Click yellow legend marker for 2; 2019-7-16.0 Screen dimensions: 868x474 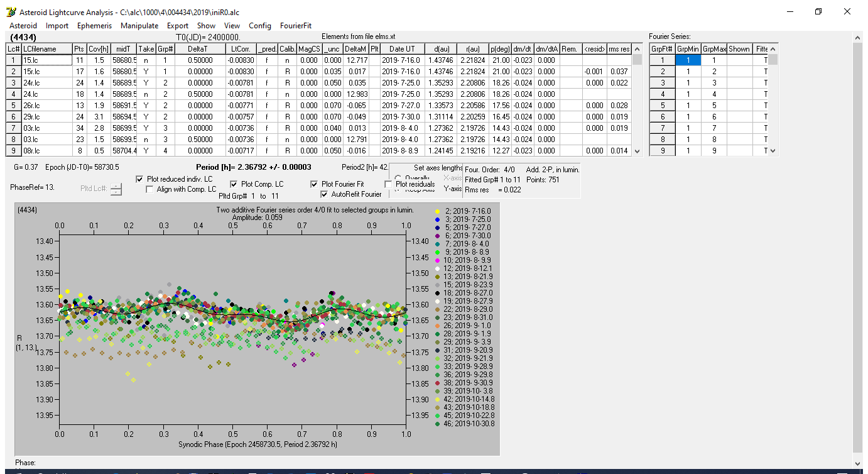pyautogui.click(x=438, y=211)
